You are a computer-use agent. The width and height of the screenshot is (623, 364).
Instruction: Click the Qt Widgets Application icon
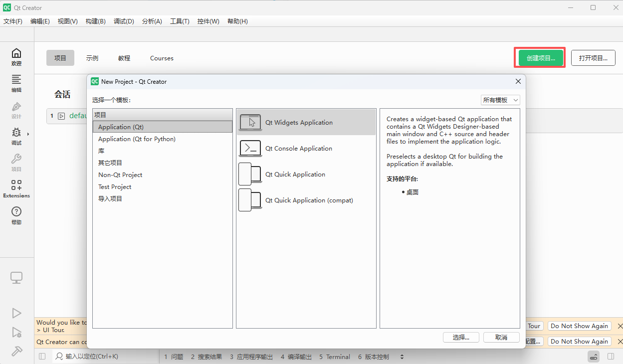tap(250, 122)
